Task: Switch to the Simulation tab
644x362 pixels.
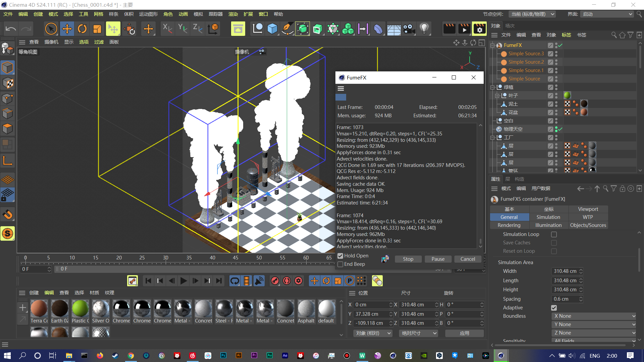Action: click(x=548, y=217)
